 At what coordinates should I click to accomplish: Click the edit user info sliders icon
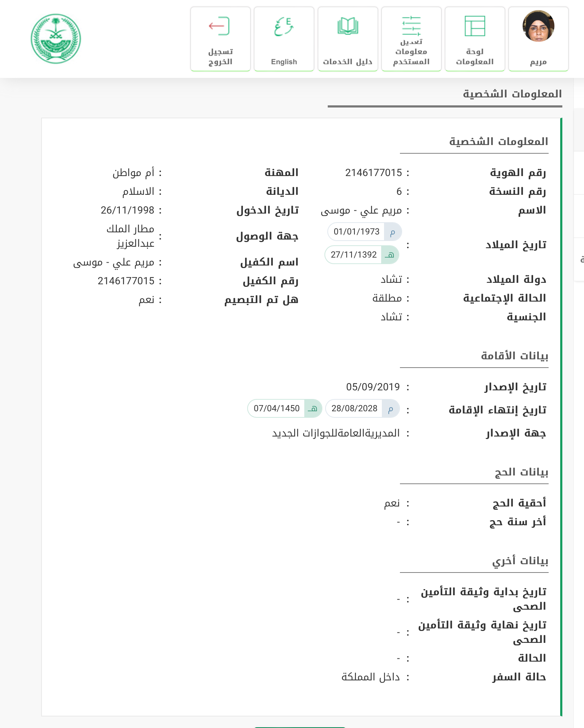coord(411,26)
